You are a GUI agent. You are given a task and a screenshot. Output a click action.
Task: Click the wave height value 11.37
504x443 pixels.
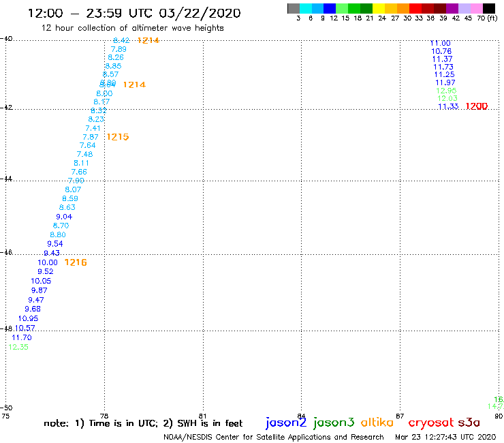pyautogui.click(x=442, y=59)
